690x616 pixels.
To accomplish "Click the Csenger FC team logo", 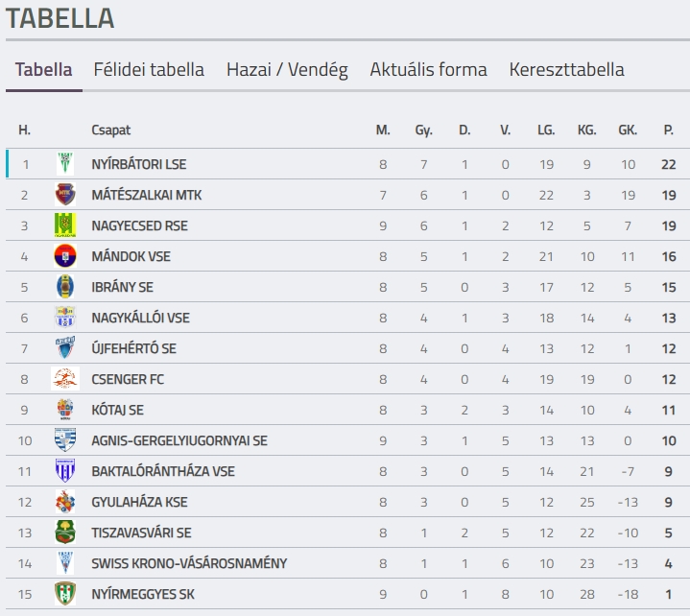I will pyautogui.click(x=64, y=379).
